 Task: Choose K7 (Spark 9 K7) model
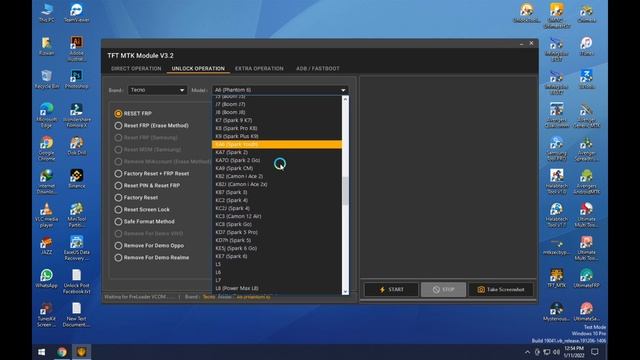(277, 120)
